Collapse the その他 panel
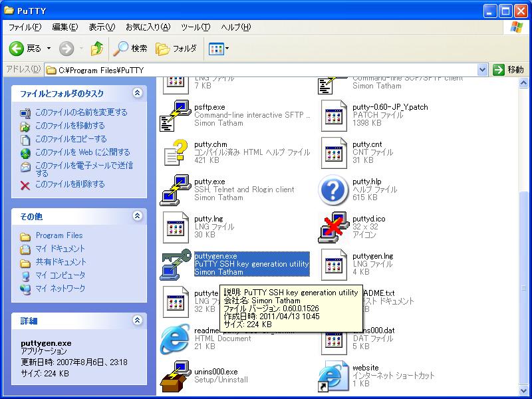532x399 pixels. [x=137, y=216]
